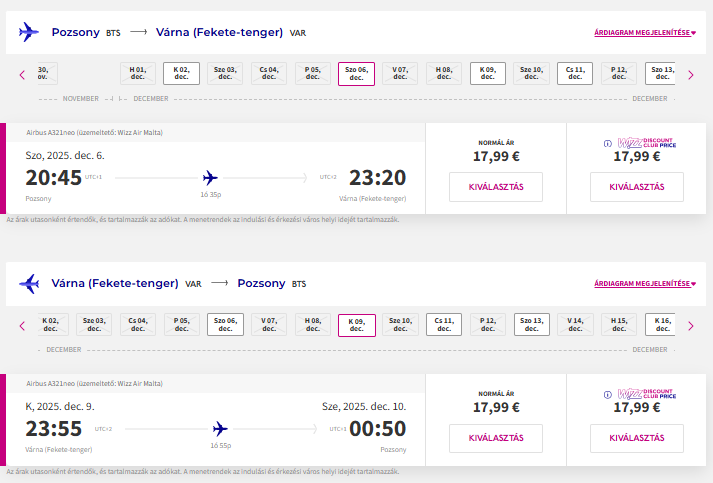Show later outbound dates with right arrow

pyautogui.click(x=691, y=75)
